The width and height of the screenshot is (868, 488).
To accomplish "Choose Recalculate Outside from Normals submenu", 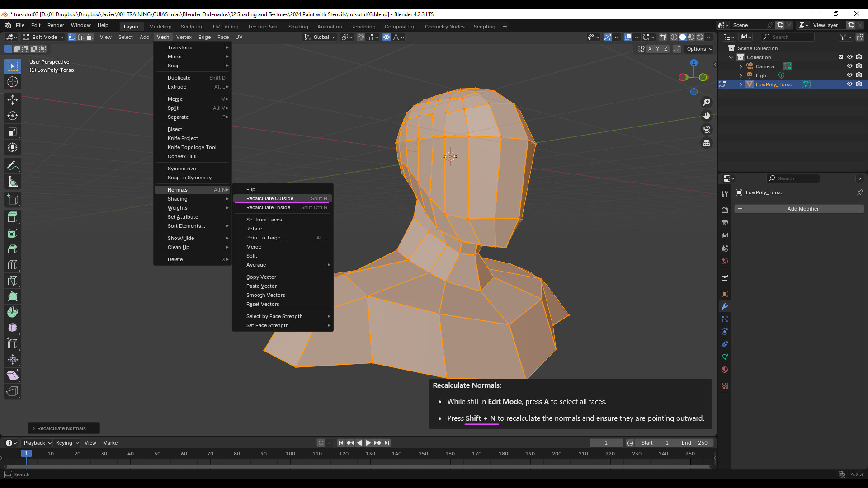I will tap(283, 198).
